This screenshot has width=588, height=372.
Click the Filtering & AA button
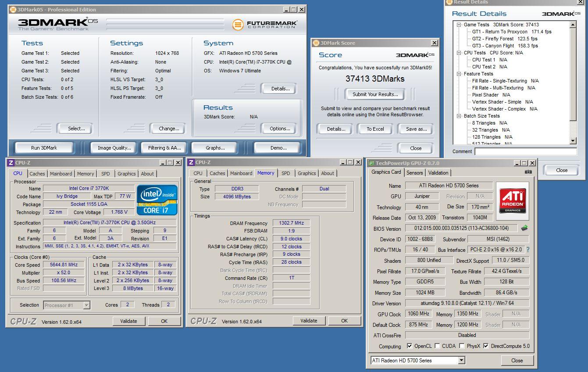tap(164, 148)
